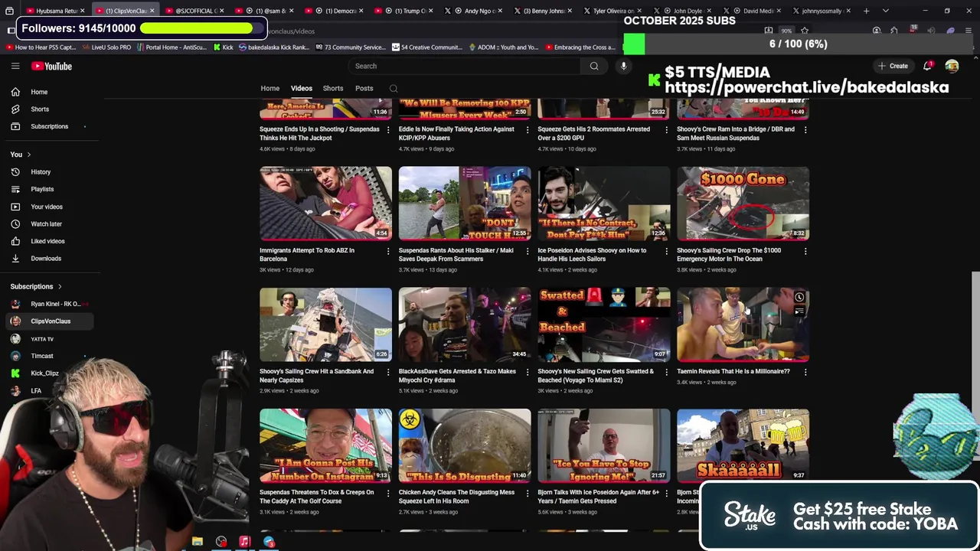
Task: Switch to channel Posts tab
Action: coord(364,89)
